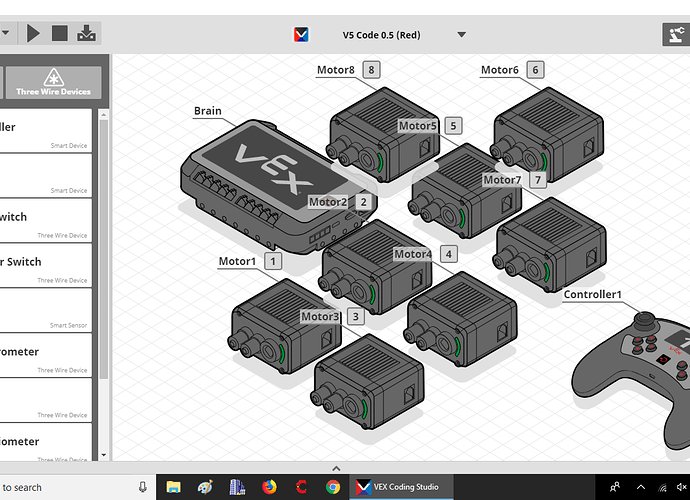Click the Motor2 label
This screenshot has width=690, height=500.
click(x=328, y=202)
